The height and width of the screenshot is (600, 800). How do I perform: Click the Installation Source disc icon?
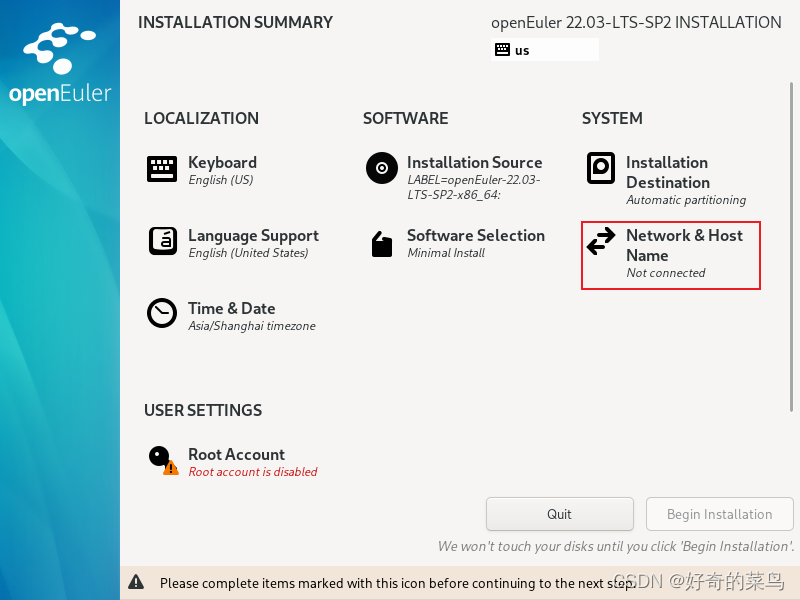pyautogui.click(x=382, y=168)
